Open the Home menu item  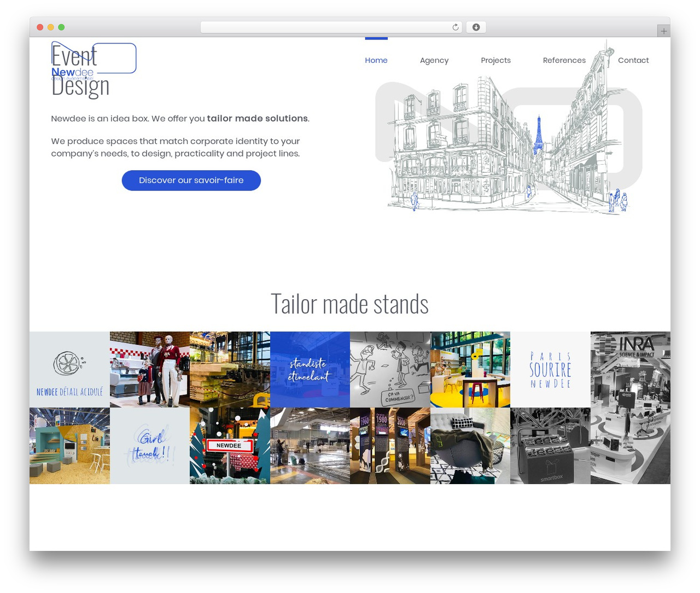click(x=376, y=60)
